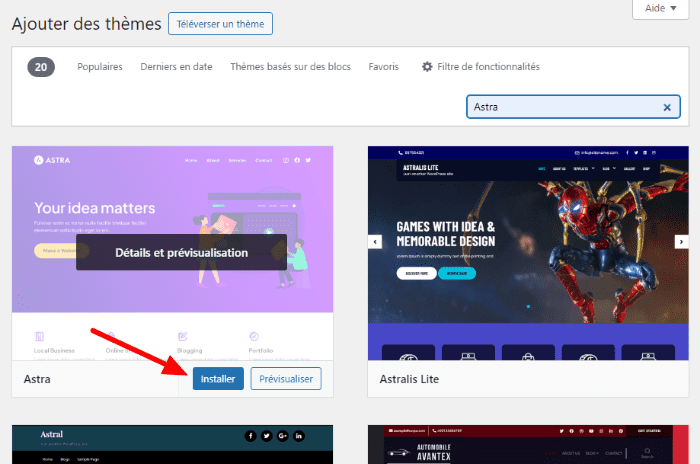
Task: Switch to Derniers en date tab
Action: pos(176,67)
